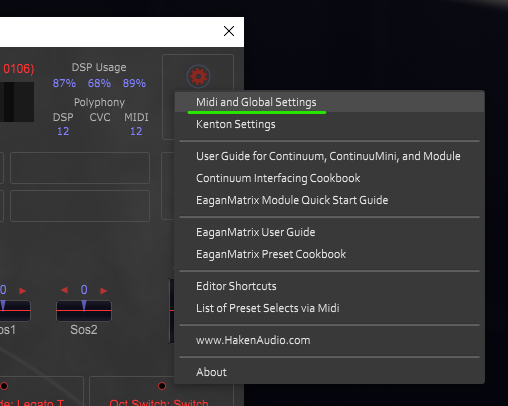Click the Polyphony MIDI value 12
This screenshot has height=406, width=508.
coord(136,131)
